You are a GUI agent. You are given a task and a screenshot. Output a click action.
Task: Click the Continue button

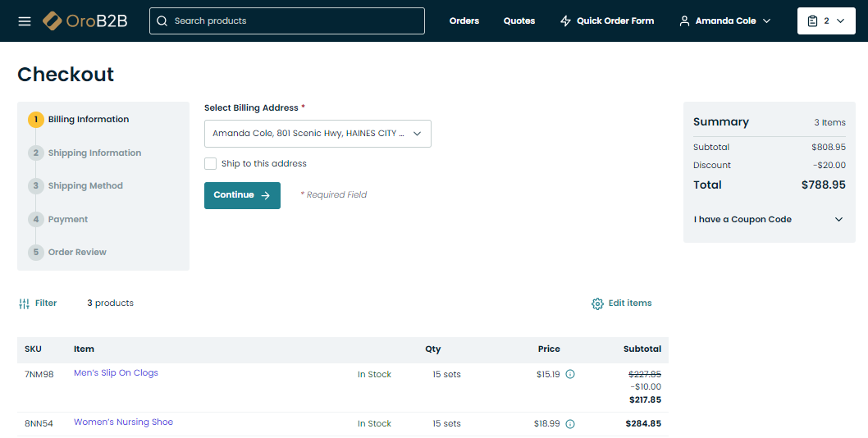[x=242, y=195]
